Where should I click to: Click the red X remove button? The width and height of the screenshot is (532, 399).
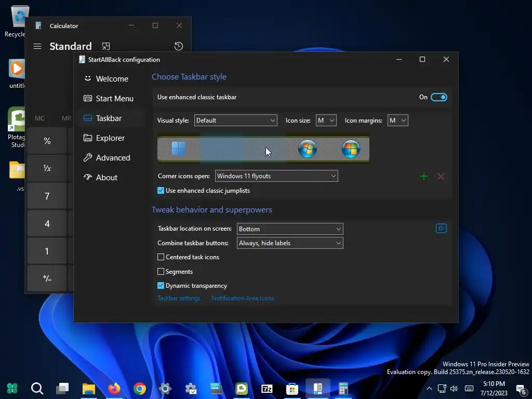click(x=441, y=177)
